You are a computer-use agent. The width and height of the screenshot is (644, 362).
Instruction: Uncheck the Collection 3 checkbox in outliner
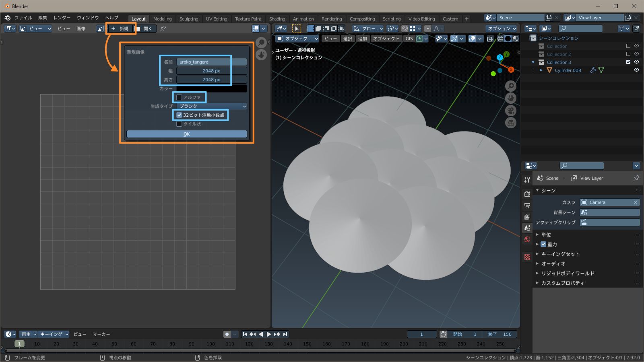[628, 62]
